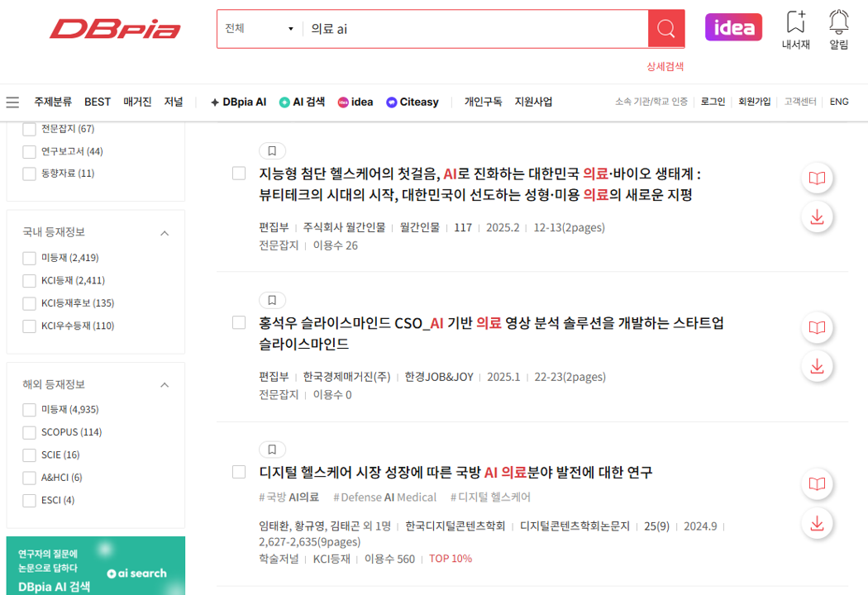Check the 동향자료 (11) filter
868x595 pixels.
point(29,174)
